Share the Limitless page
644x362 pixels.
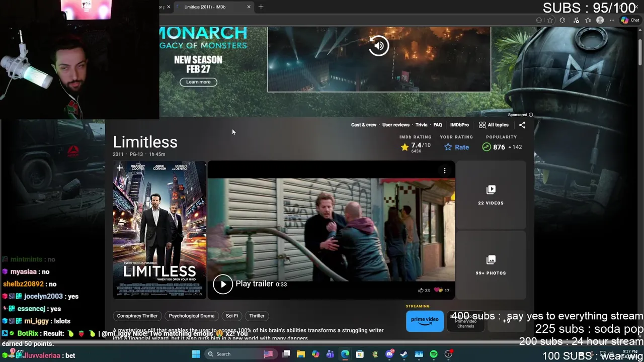click(522, 125)
